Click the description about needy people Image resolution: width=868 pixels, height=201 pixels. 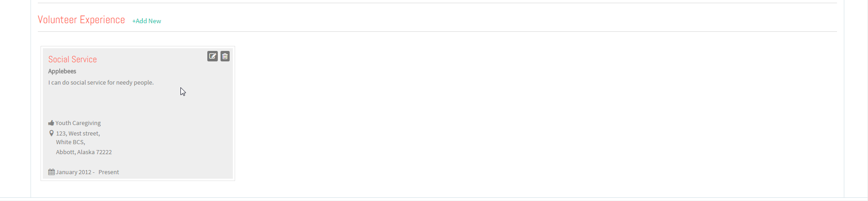[x=101, y=83]
